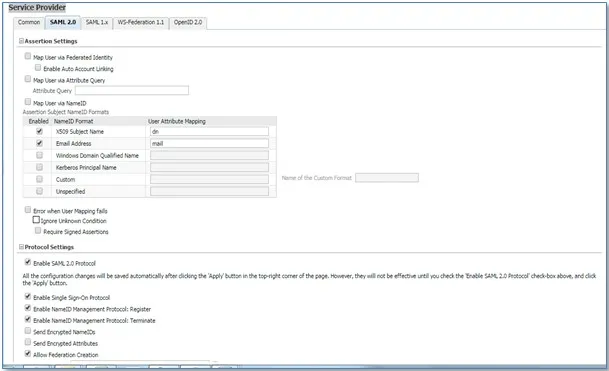Image resolution: width=609 pixels, height=371 pixels.
Task: Uncheck Email Address enabled box
Action: 39,143
